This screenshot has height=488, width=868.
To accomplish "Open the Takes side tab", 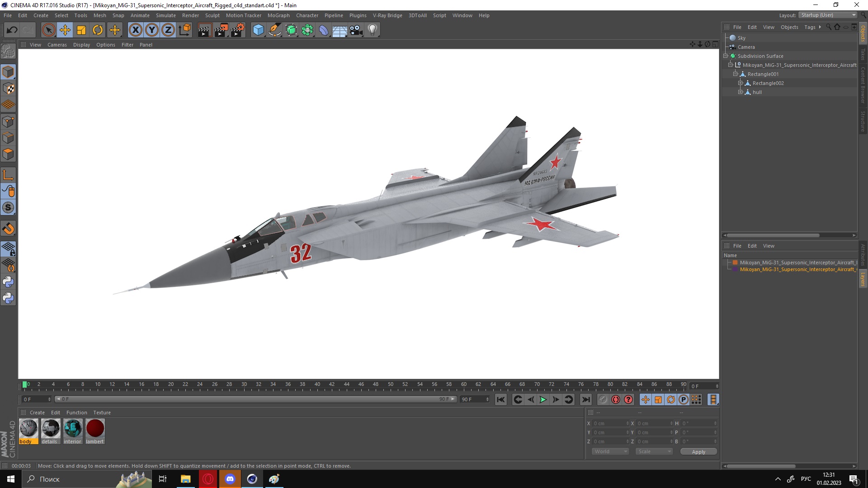I will coord(863,55).
